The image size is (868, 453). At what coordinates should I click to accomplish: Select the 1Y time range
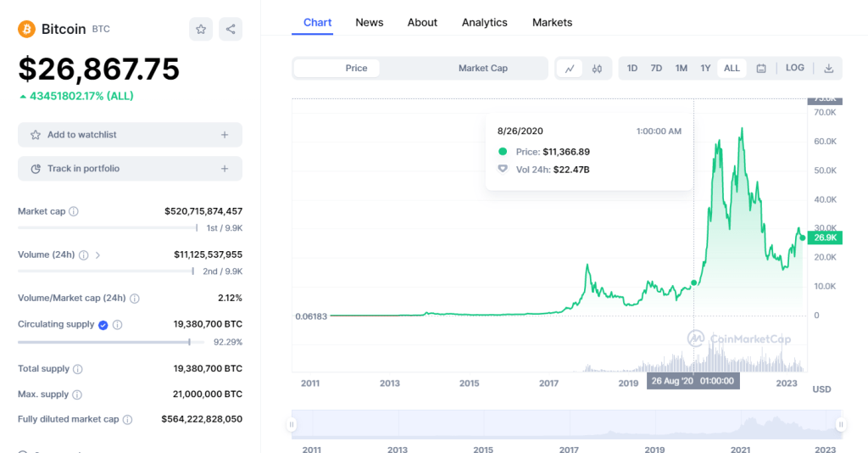pyautogui.click(x=705, y=68)
